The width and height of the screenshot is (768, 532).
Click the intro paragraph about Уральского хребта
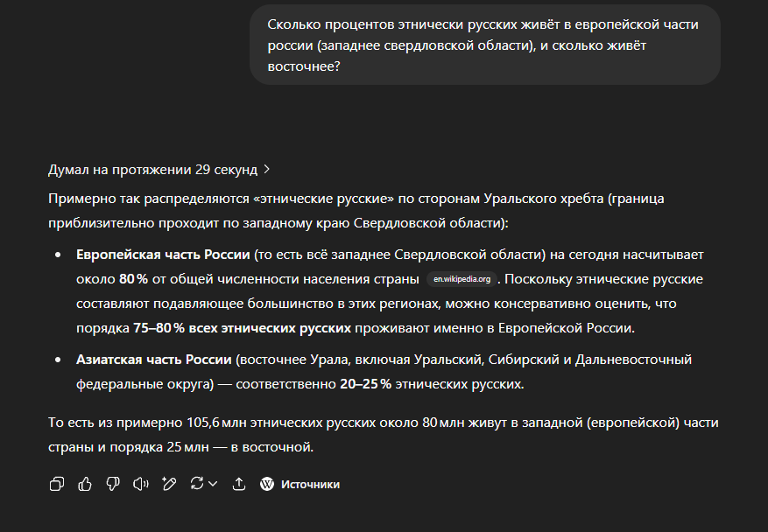pos(356,211)
